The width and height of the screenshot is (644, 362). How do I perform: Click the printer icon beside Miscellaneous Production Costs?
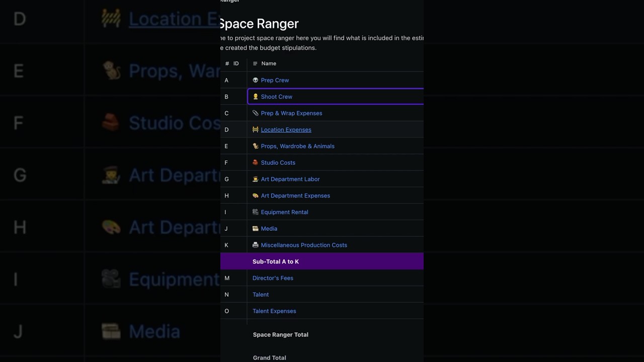click(x=256, y=245)
